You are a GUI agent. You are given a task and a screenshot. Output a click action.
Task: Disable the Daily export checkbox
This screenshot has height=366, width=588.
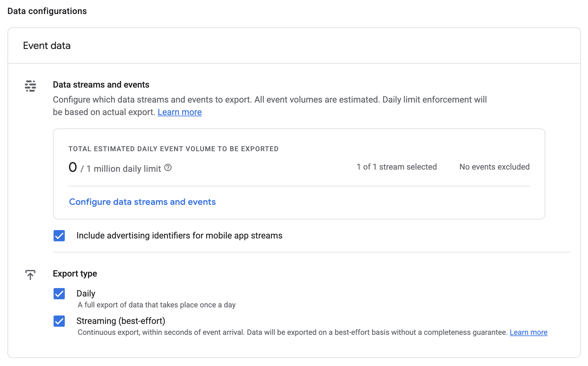tap(59, 294)
